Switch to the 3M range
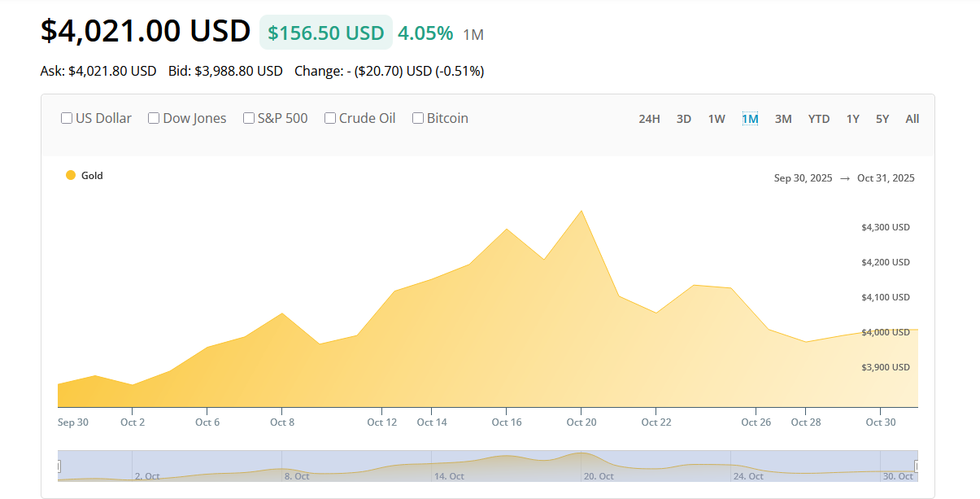Image resolution: width=980 pixels, height=499 pixels. [x=783, y=119]
